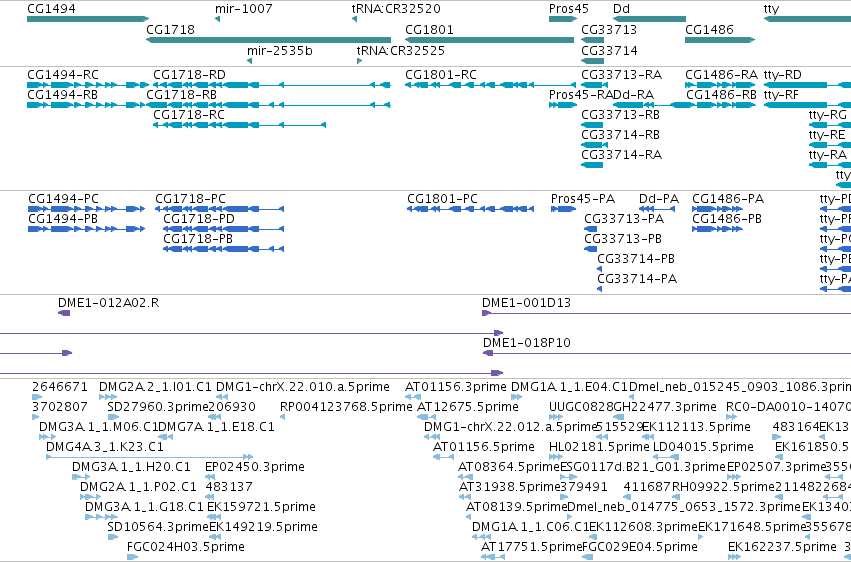This screenshot has width=851, height=562.
Task: Click the CG1801 gene bar
Action: (x=489, y=40)
